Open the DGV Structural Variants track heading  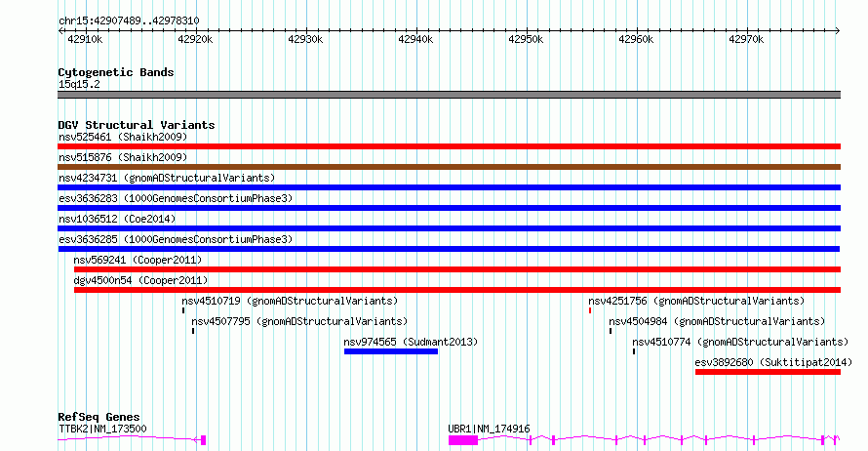pos(137,125)
